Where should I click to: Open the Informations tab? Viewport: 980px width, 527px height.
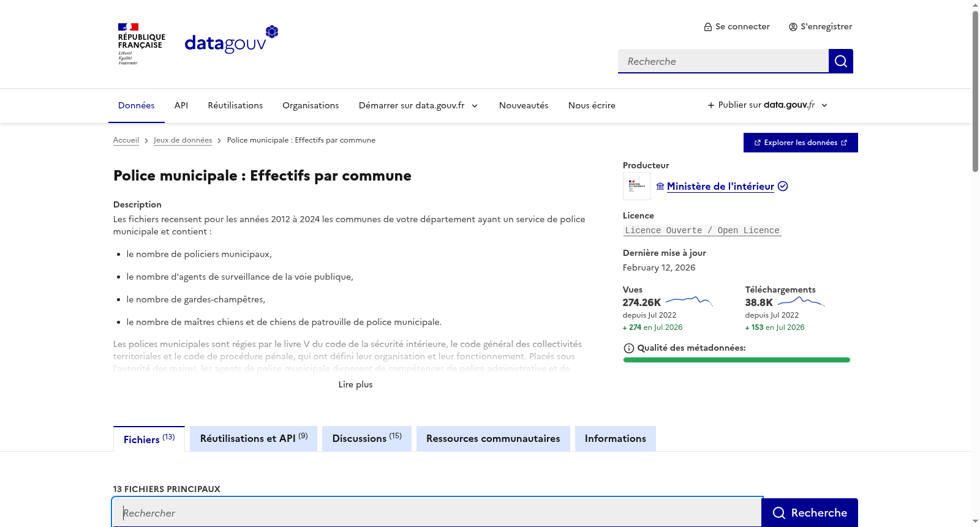tap(616, 439)
